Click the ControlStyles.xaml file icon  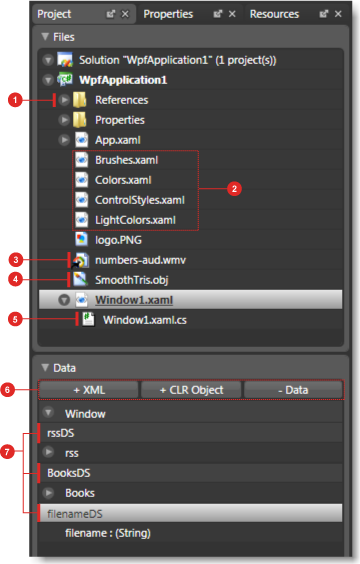(x=82, y=200)
